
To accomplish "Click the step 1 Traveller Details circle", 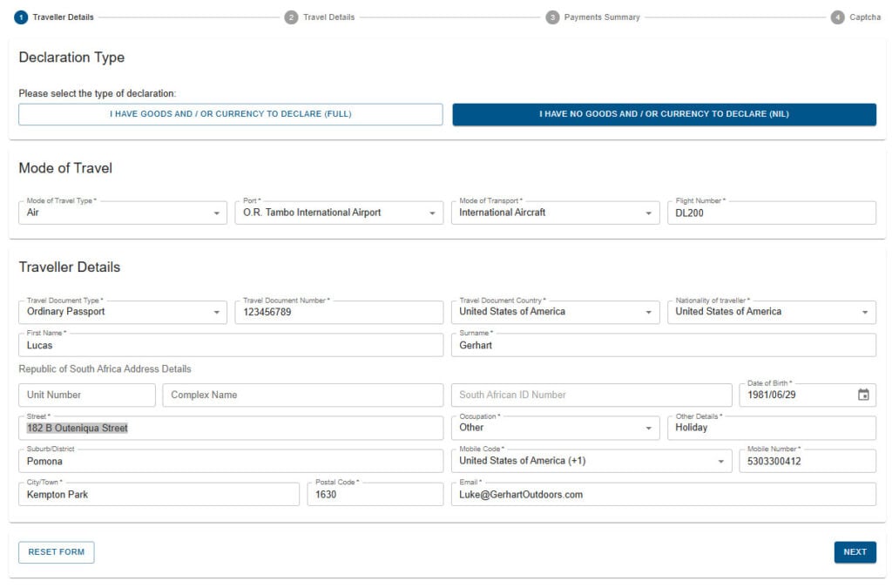I will 21,17.
